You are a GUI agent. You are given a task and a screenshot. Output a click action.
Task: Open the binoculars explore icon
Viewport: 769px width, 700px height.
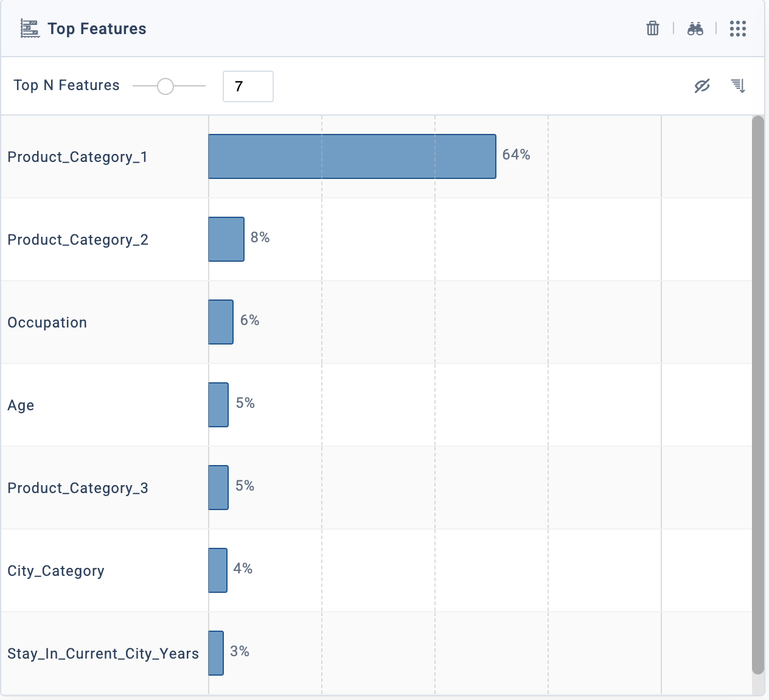tap(695, 29)
